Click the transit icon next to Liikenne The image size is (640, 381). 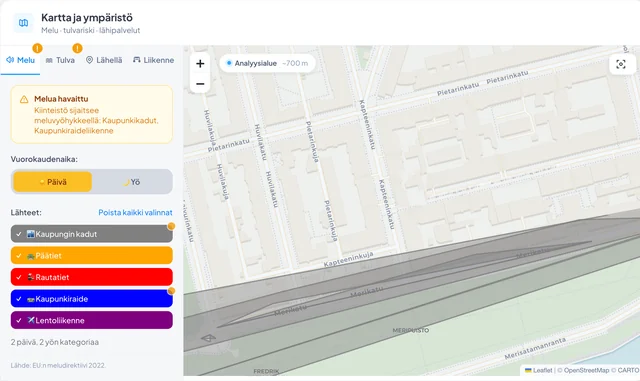137,60
